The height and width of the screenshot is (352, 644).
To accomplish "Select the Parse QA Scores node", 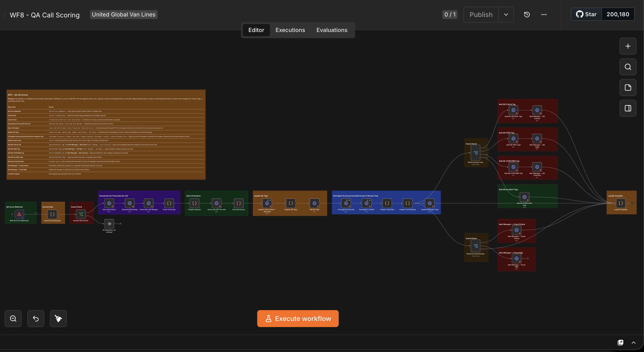I will point(239,203).
